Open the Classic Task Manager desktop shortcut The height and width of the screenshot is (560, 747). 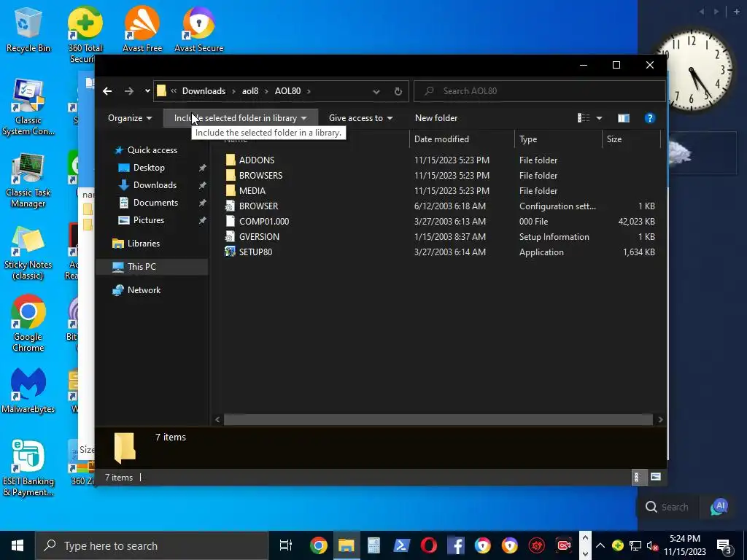click(28, 181)
